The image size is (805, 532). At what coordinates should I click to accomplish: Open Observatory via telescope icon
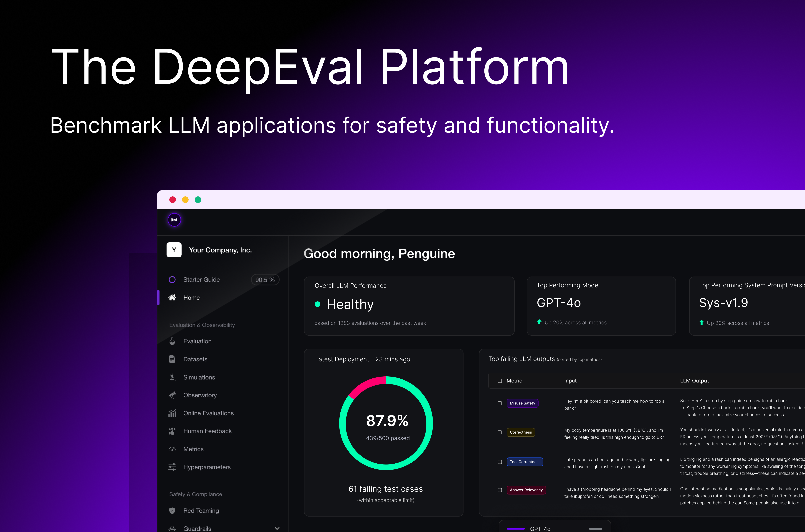coord(172,395)
